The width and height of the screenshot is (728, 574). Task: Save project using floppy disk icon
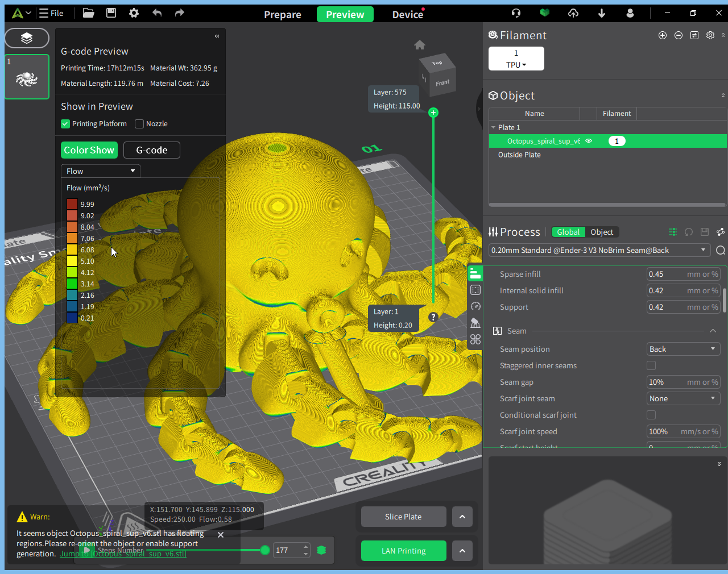pyautogui.click(x=111, y=13)
